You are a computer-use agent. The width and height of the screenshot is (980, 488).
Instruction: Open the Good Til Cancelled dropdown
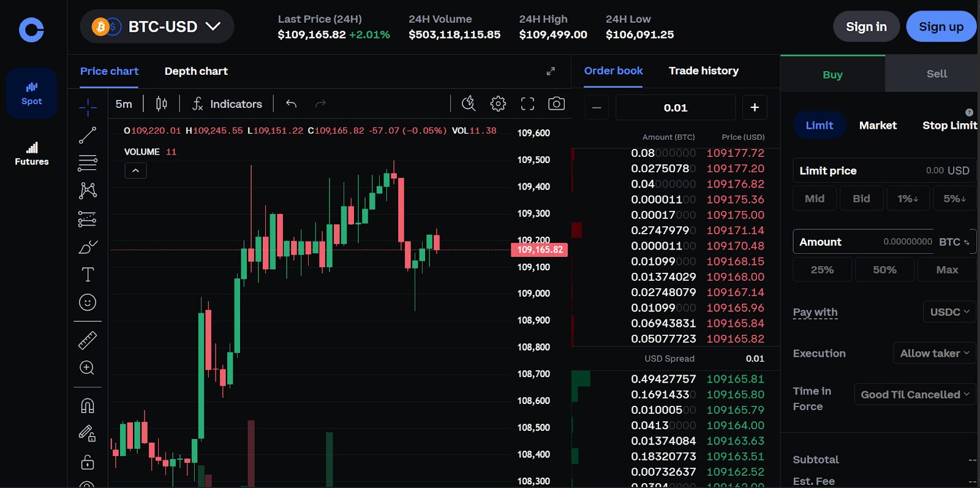coord(914,395)
